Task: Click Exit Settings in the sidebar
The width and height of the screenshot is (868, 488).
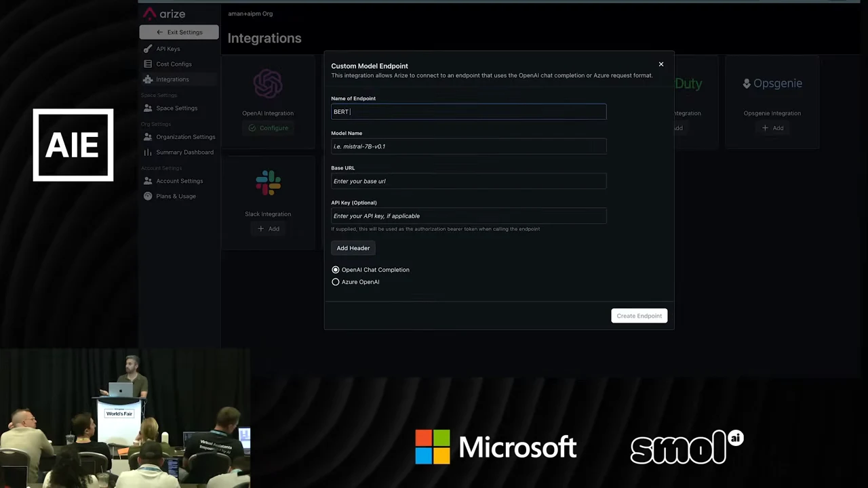Action: coord(179,32)
